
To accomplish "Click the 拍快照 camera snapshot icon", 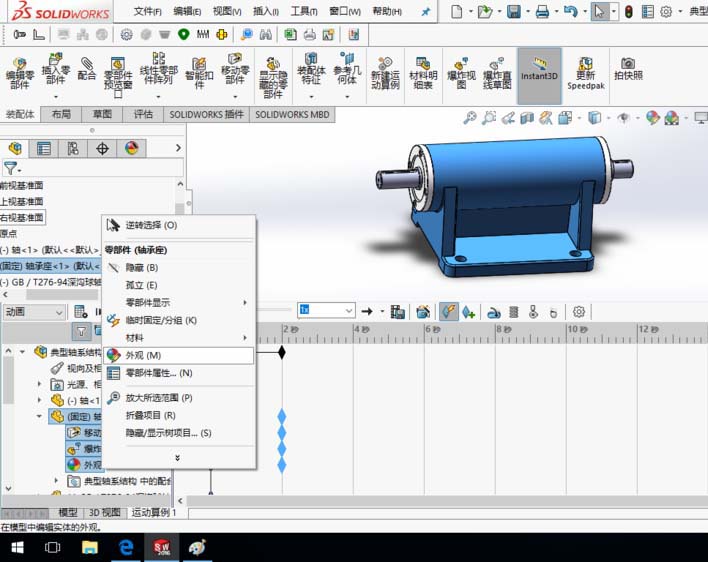I will (628, 68).
